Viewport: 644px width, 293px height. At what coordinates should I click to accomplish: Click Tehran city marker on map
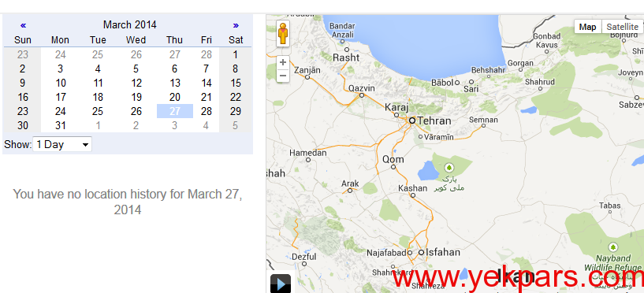click(x=412, y=121)
